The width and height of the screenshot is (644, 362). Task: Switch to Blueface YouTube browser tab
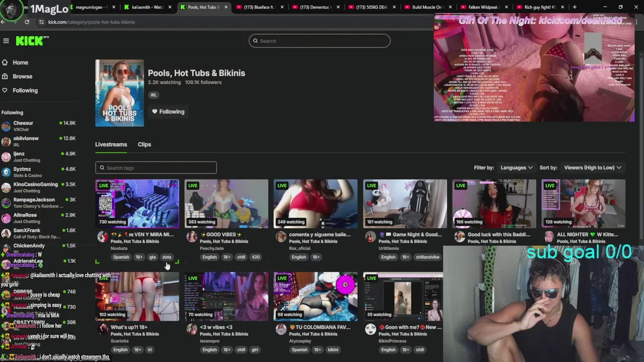pos(259,7)
